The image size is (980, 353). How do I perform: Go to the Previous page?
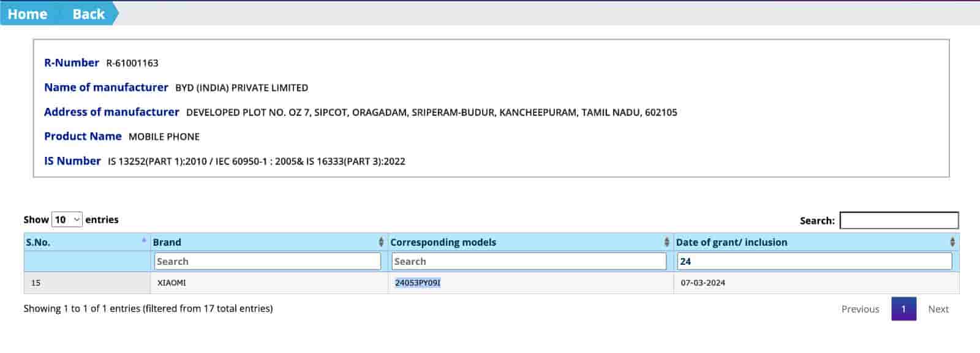[860, 309]
